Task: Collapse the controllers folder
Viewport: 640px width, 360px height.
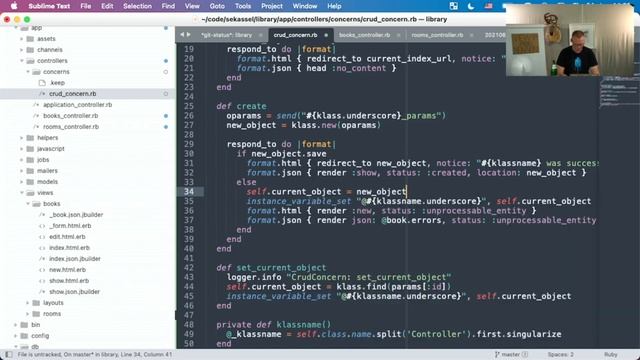Action: [x=22, y=61]
